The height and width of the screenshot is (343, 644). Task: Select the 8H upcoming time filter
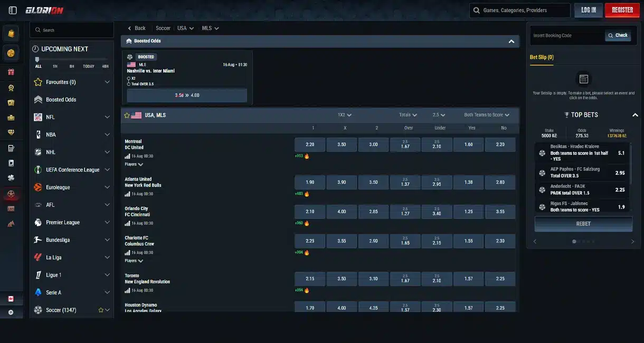[x=72, y=66]
